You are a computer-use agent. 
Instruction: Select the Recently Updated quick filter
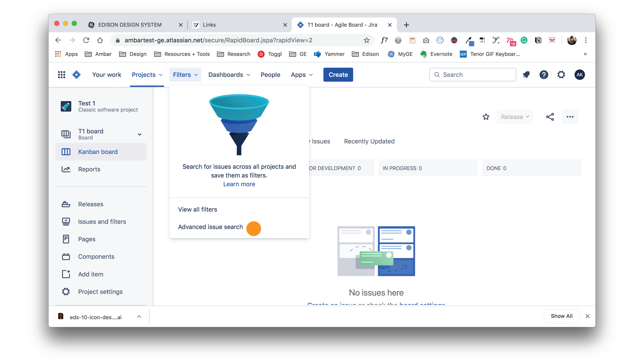pyautogui.click(x=369, y=141)
